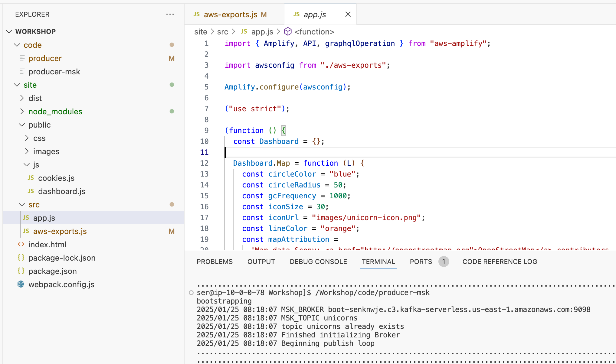Close the app.js editor tab
Screen dimensions: 616x364
point(348,14)
